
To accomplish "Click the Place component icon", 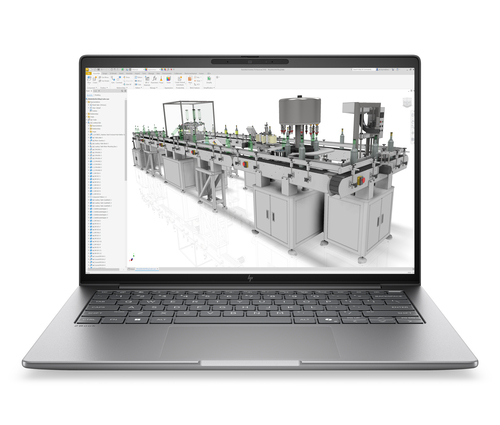I will pyautogui.click(x=89, y=79).
